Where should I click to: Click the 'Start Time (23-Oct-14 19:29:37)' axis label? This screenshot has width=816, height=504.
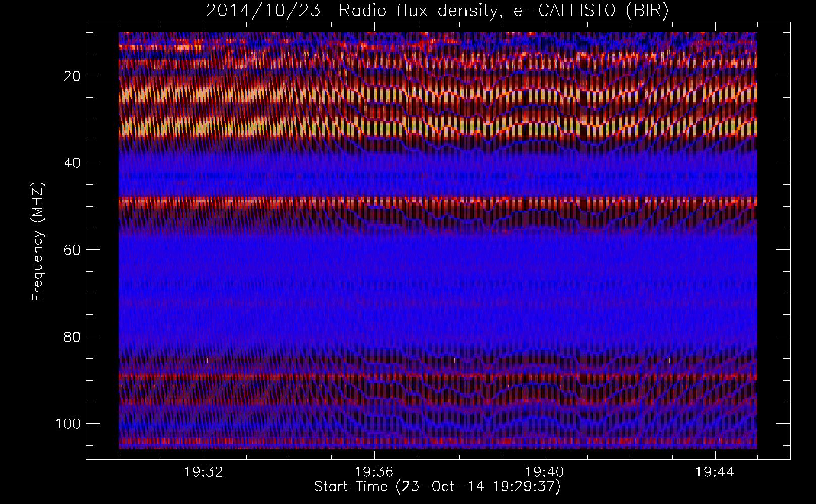point(437,487)
